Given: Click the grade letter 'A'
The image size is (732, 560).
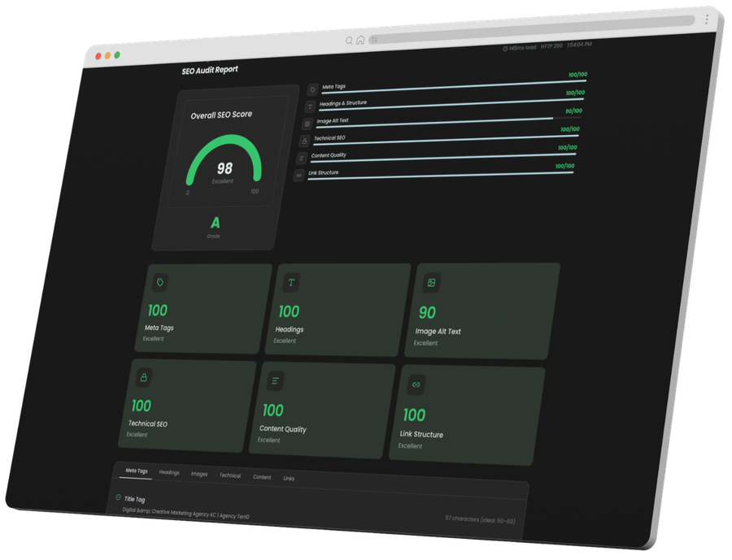Looking at the screenshot, I should click(x=215, y=223).
